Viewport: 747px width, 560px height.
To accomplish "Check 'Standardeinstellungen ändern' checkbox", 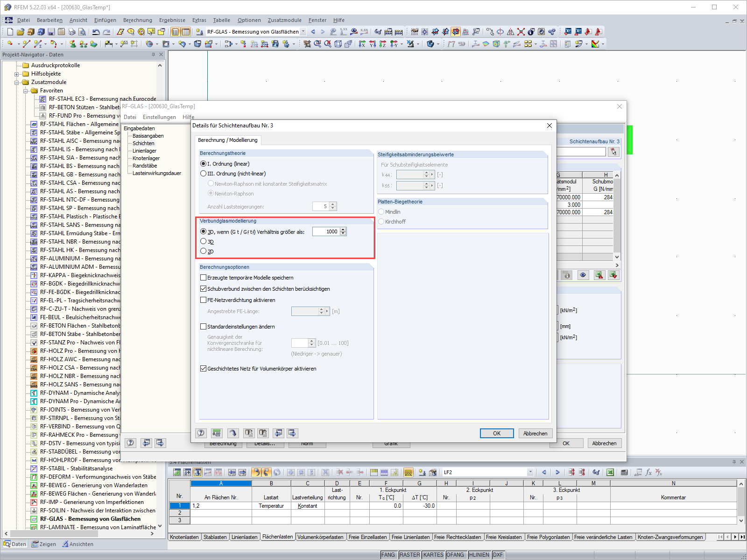I will tap(204, 327).
